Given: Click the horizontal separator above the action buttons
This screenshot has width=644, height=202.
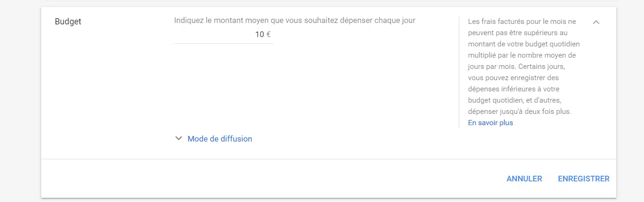Looking at the screenshot, I should coord(329,159).
